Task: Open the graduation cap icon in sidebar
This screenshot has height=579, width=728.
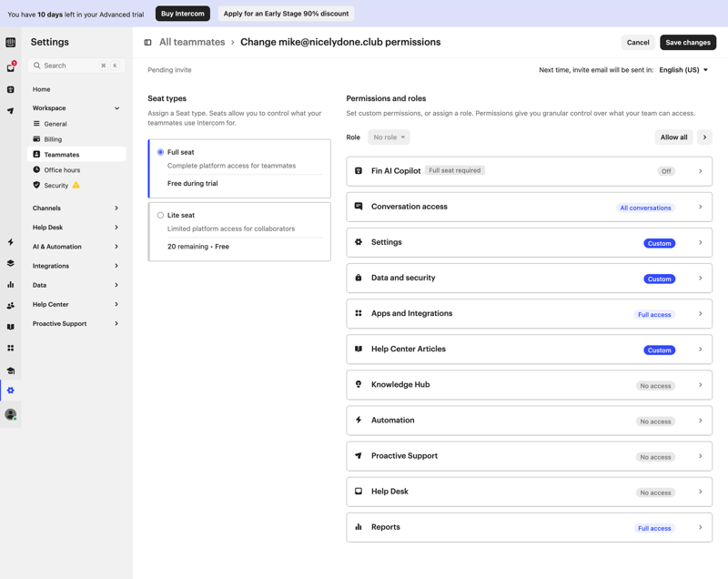Action: point(11,371)
